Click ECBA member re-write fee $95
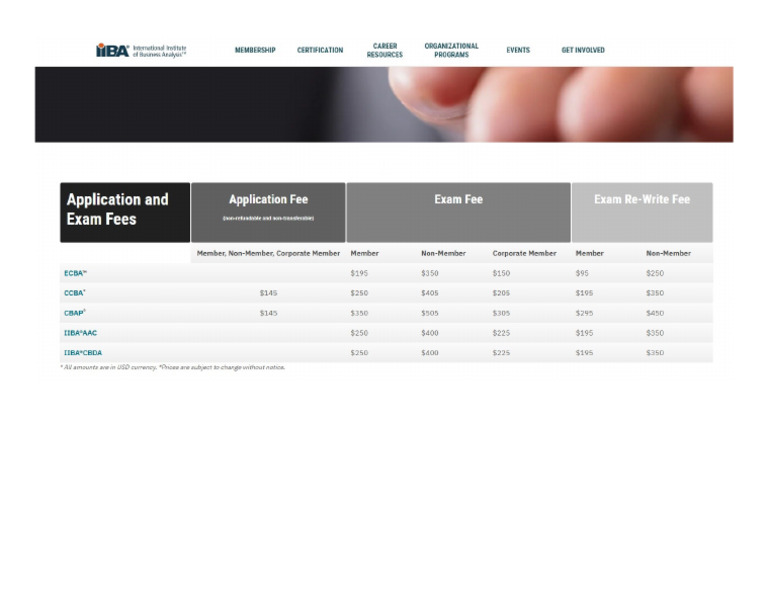This screenshot has height=594, width=768. pyautogui.click(x=582, y=273)
